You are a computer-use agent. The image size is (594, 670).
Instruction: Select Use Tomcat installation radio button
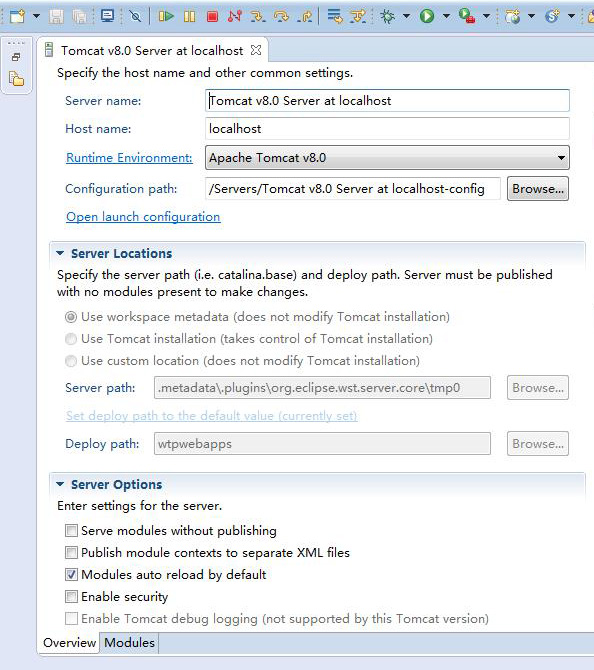click(71, 339)
